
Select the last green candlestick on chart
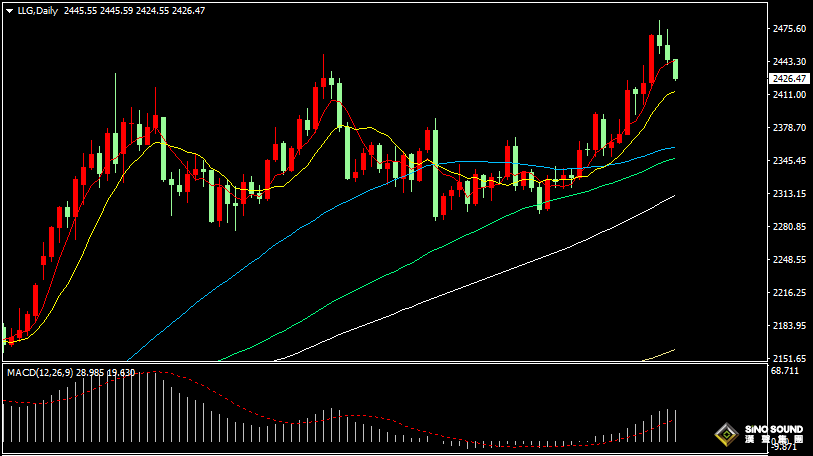point(676,68)
